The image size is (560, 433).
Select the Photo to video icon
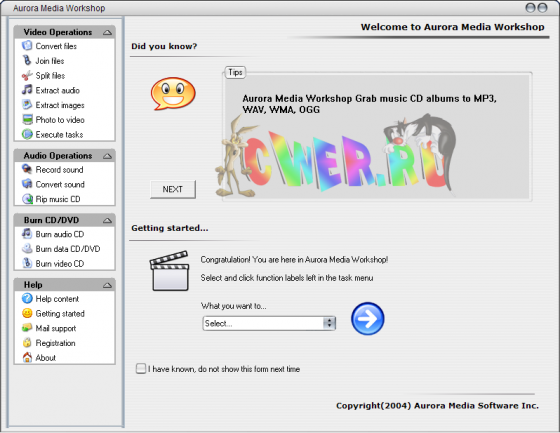[x=27, y=119]
